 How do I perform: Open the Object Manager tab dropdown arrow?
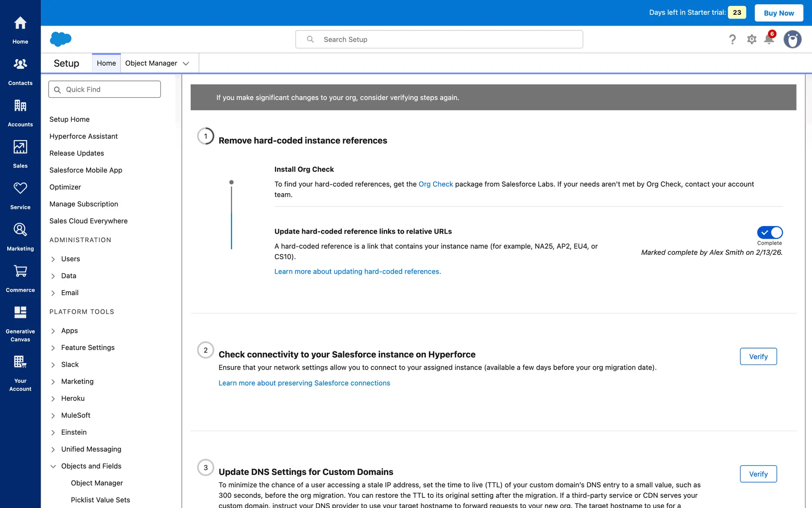(x=186, y=63)
